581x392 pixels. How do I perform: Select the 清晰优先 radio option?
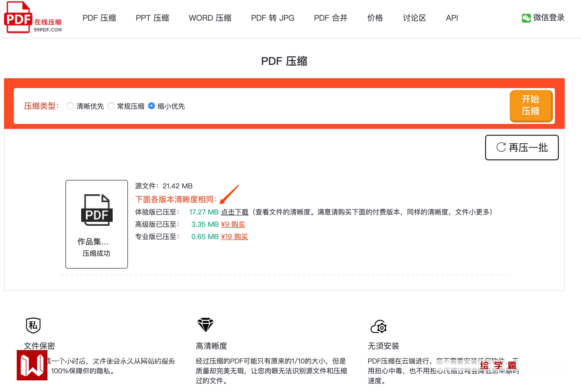coord(70,106)
